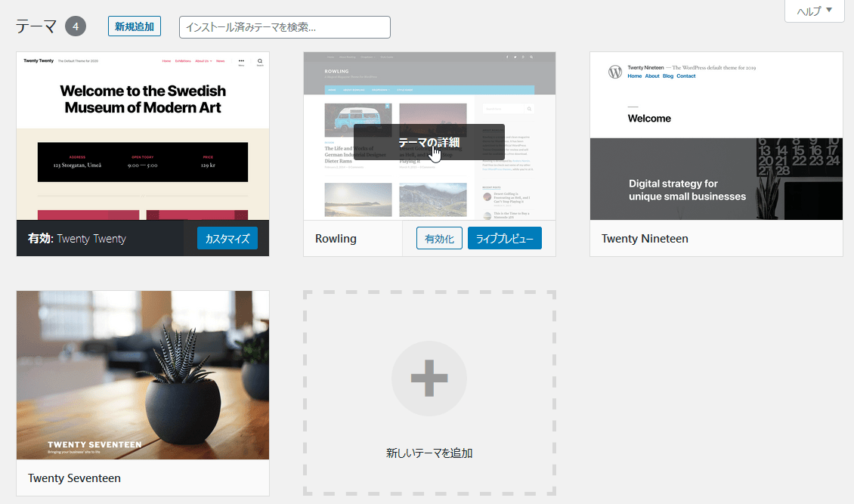The width and height of the screenshot is (854, 504).
Task: Click the theme count badge showing 4
Action: (x=76, y=26)
